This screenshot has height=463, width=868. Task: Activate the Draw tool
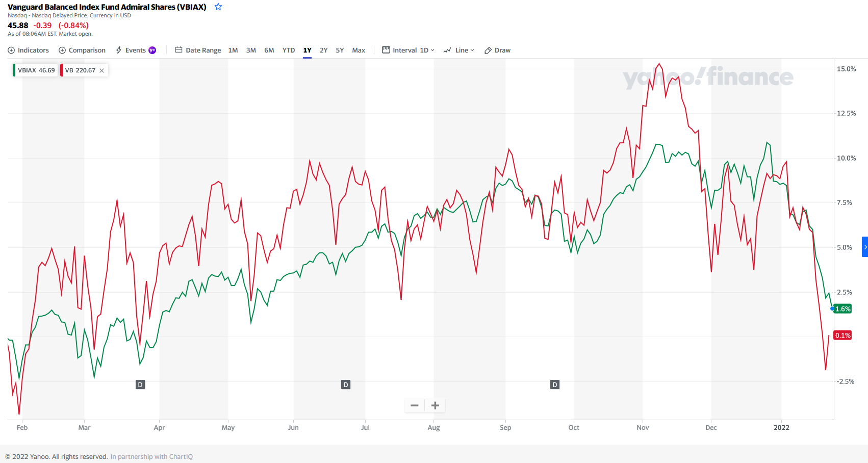497,50
